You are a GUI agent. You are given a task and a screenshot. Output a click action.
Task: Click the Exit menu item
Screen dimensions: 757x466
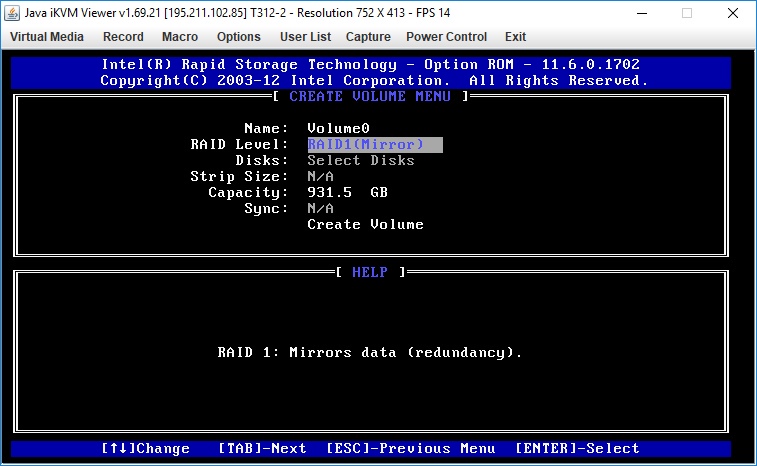[x=515, y=37]
